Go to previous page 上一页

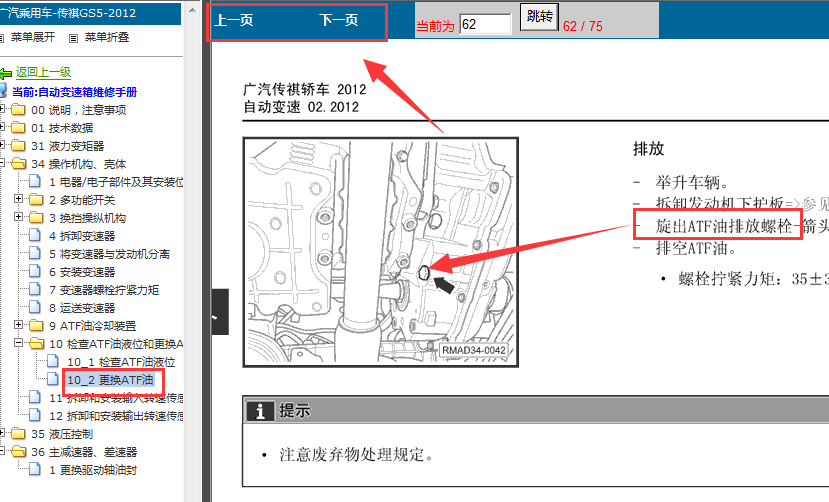click(x=234, y=20)
